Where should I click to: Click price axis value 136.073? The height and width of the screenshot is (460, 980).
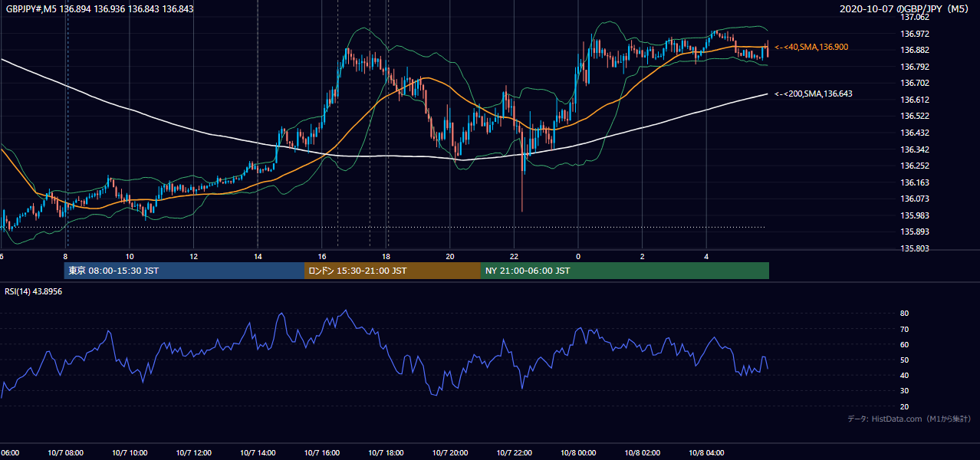(915, 199)
